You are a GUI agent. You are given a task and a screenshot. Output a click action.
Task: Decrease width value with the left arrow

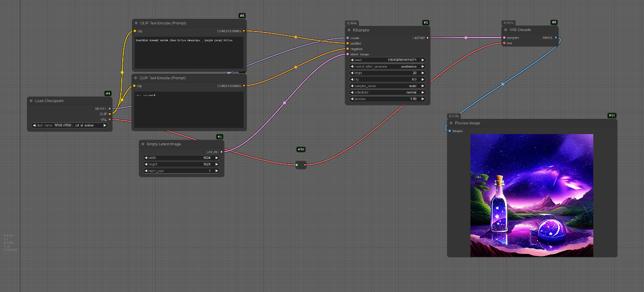tap(145, 157)
